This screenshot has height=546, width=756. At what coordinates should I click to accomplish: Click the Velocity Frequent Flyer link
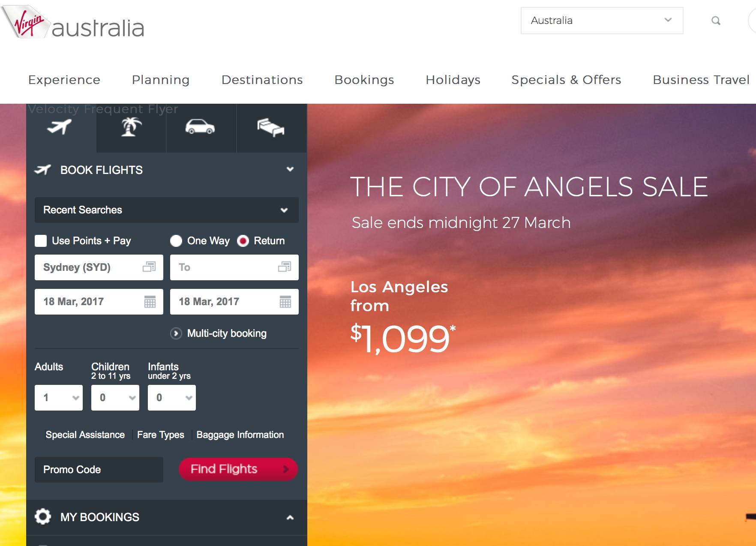pos(103,109)
